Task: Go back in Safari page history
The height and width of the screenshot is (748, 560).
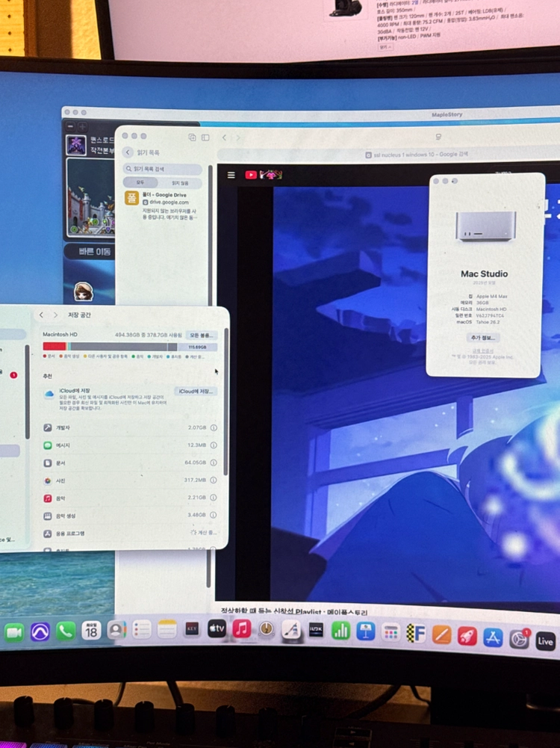Action: click(225, 137)
